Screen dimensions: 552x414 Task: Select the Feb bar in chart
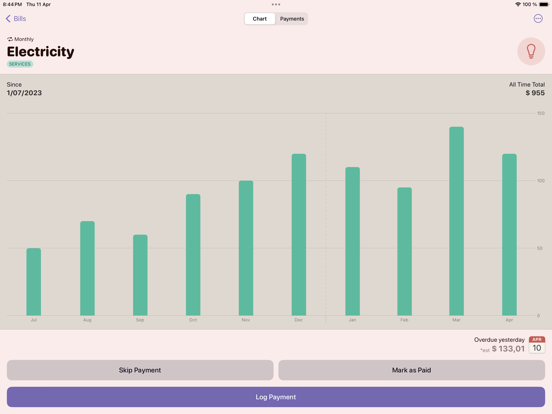[404, 251]
